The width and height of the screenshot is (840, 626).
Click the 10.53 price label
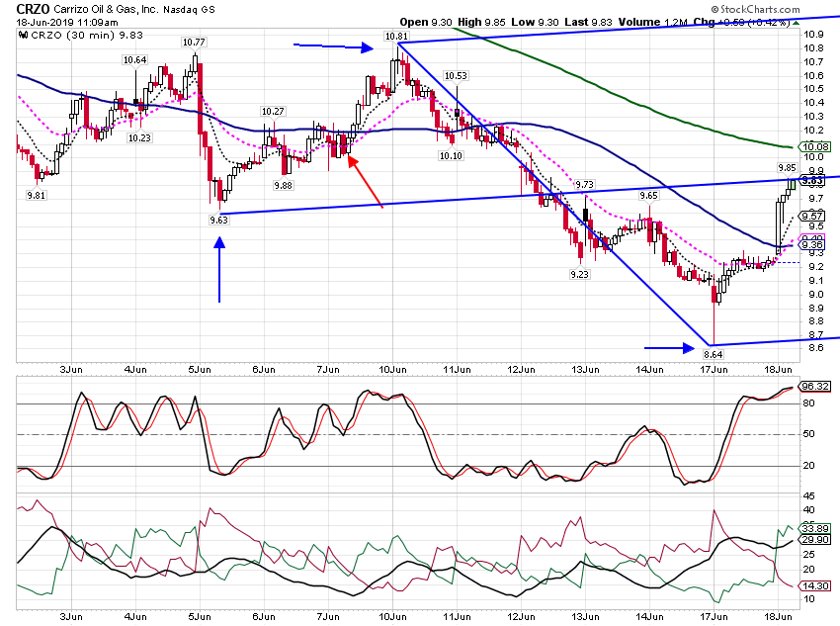(x=456, y=75)
